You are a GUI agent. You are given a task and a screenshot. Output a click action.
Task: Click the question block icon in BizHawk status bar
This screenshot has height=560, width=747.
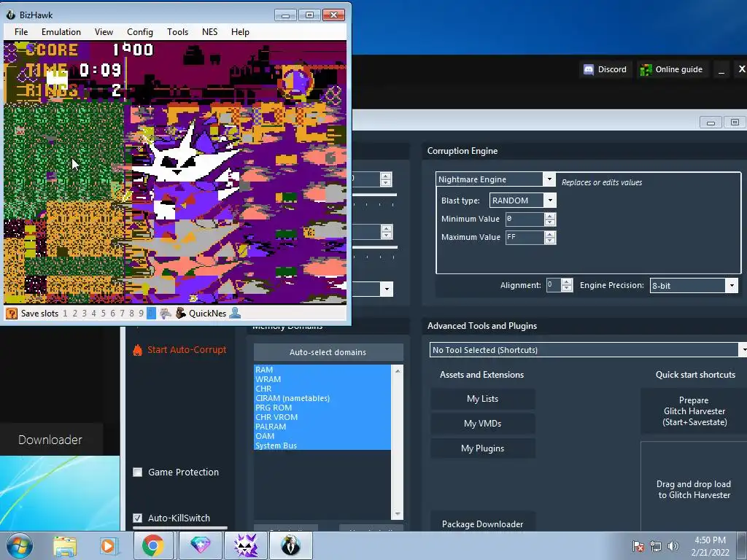tap(12, 314)
